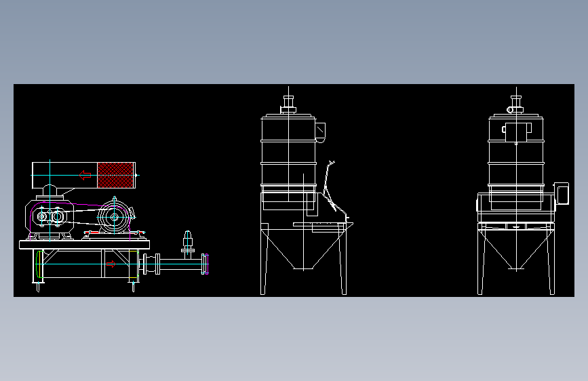
Task: Select the blower rotor housing on left
Action: click(50, 217)
